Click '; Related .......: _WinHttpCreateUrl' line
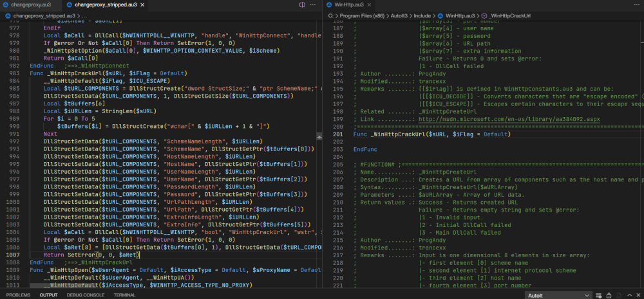Viewport: 644px width, 299px height. tap(415, 111)
